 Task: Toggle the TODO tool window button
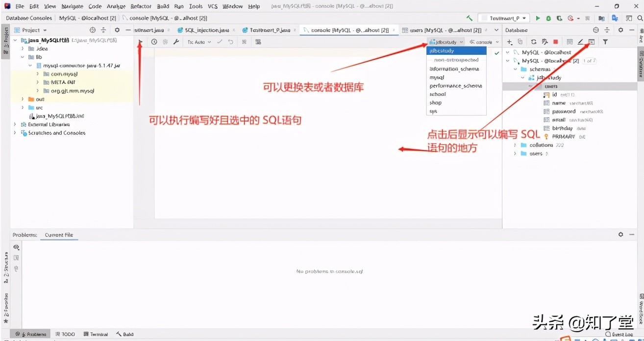[x=65, y=334]
